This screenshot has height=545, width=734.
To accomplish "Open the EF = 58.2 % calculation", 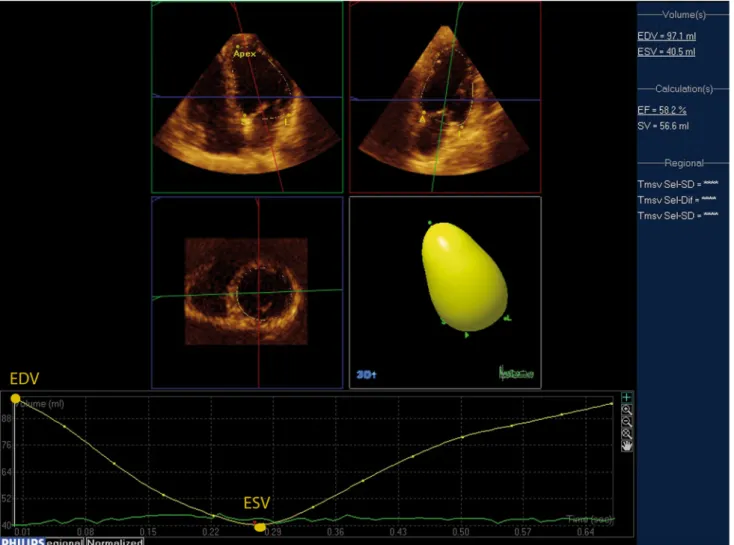I will pyautogui.click(x=661, y=110).
